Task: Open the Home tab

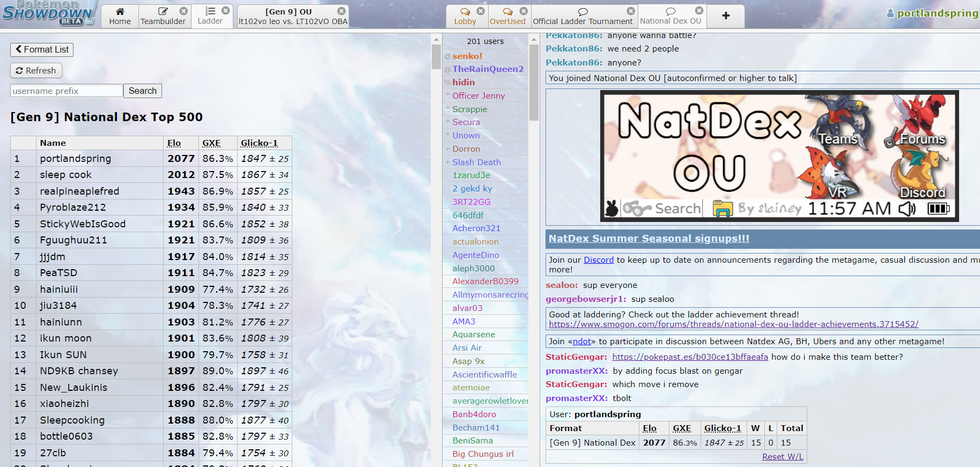Action: point(120,16)
